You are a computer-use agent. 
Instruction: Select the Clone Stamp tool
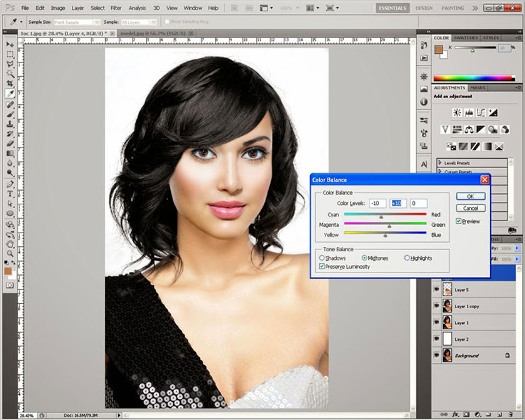[10, 124]
